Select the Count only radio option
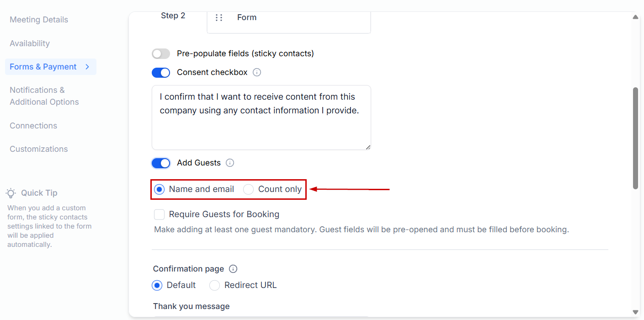The height and width of the screenshot is (320, 644). 248,190
